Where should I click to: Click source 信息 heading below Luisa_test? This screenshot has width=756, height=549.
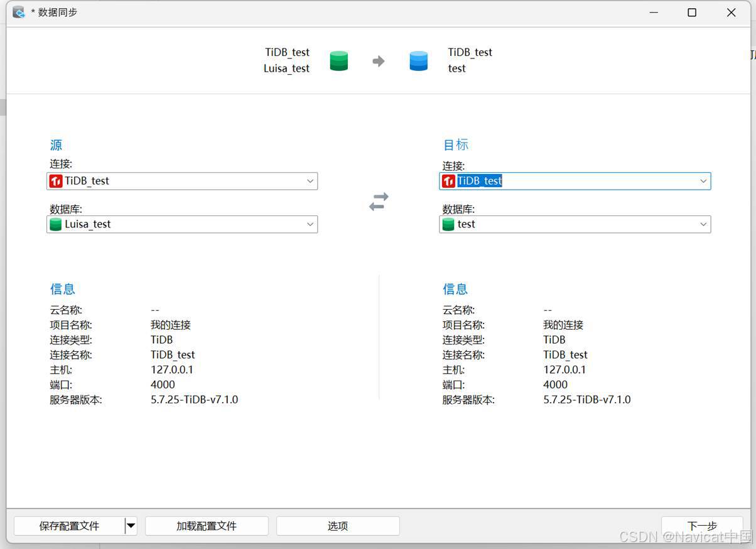coord(63,289)
